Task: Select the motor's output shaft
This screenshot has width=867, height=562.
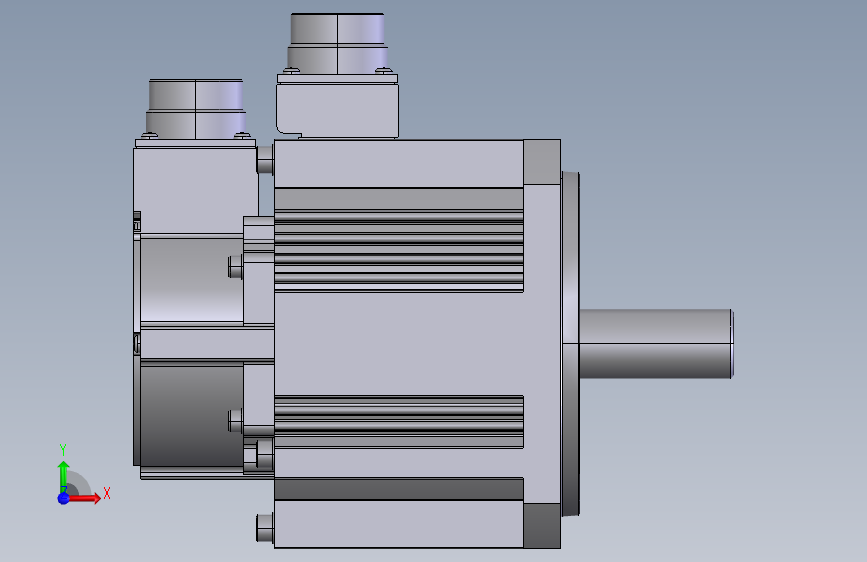Action: point(656,344)
